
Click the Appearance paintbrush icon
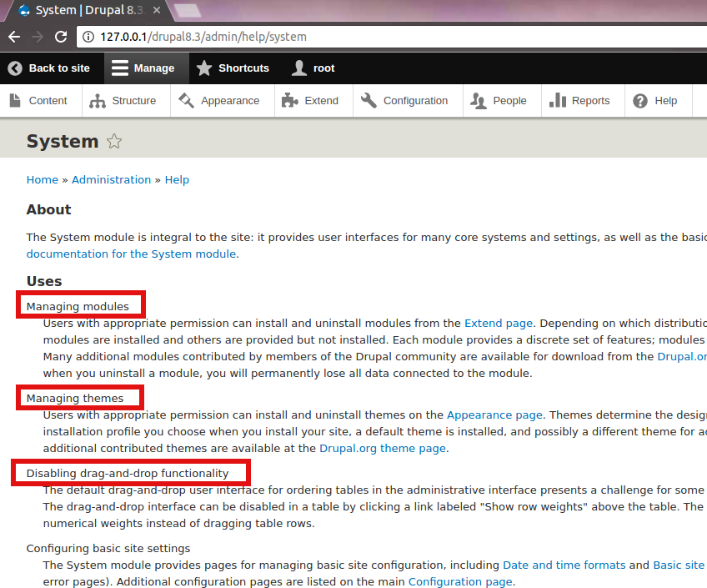[x=186, y=101]
